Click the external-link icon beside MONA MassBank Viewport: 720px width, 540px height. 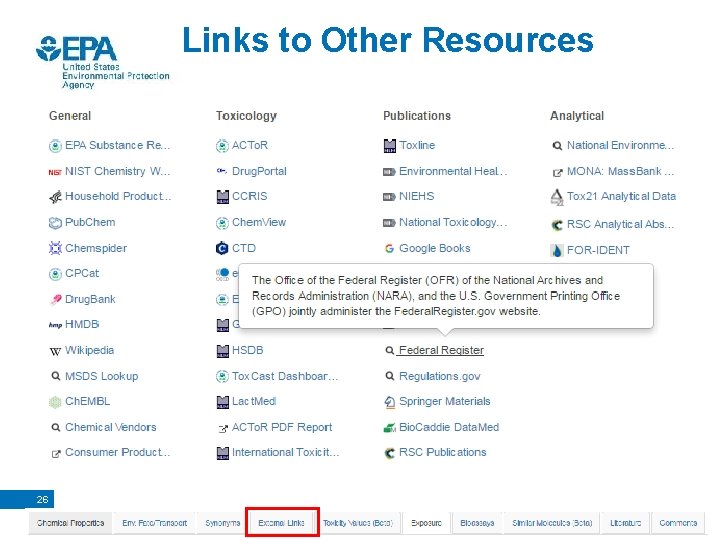(557, 173)
